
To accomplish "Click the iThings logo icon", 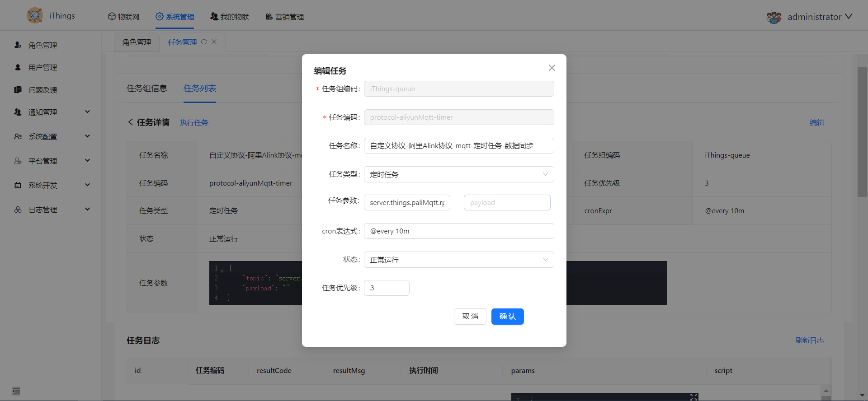I will point(35,16).
